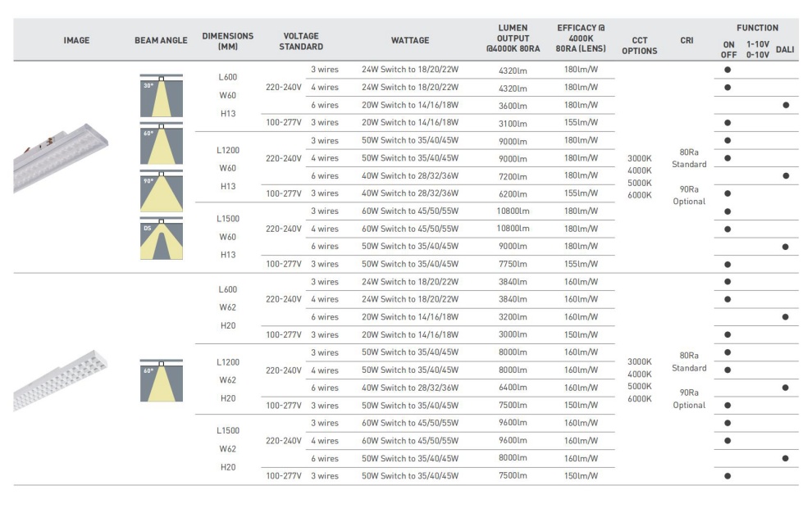This screenshot has height=513, width=812.
Task: Click the VOLTAGE STANDARD column header
Action: [x=300, y=41]
